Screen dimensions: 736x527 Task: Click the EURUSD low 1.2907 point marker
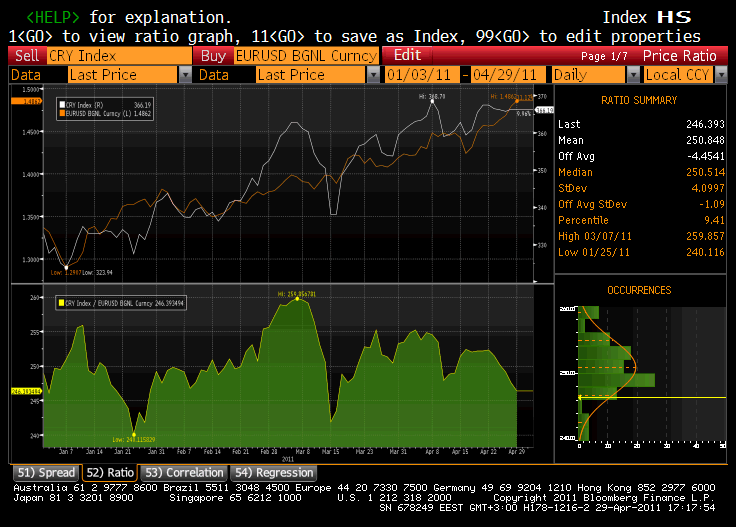pos(66,267)
